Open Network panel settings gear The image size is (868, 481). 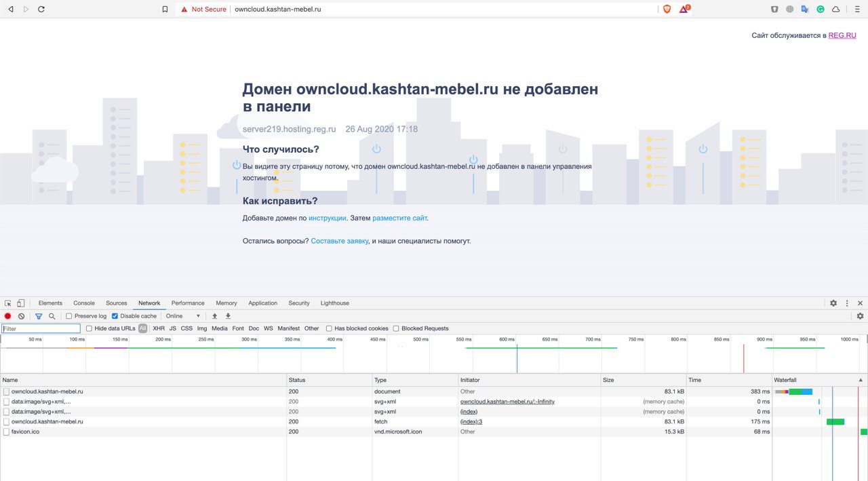click(860, 316)
